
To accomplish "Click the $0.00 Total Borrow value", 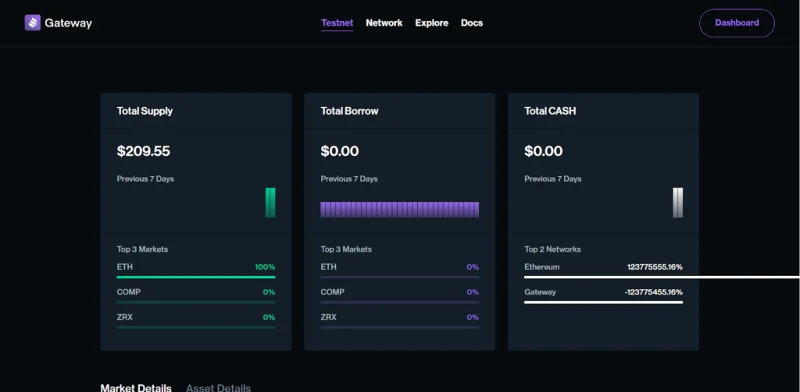I will point(340,151).
